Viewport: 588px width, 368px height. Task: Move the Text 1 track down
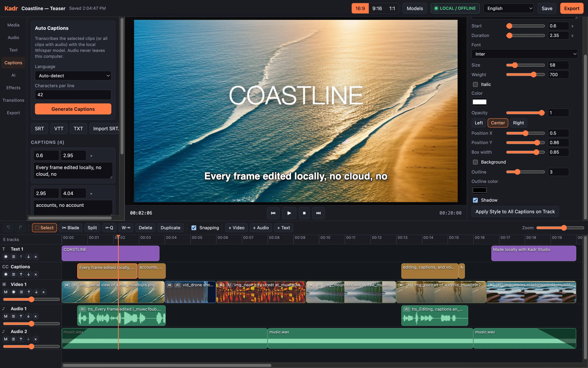(x=28, y=256)
